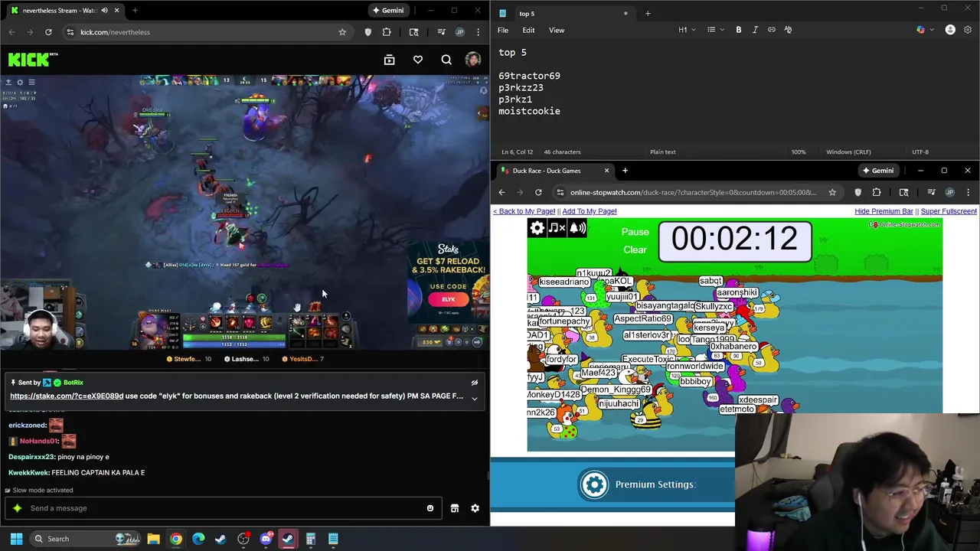
Task: Click the kick.com/nevertheless address bar
Action: [199, 32]
